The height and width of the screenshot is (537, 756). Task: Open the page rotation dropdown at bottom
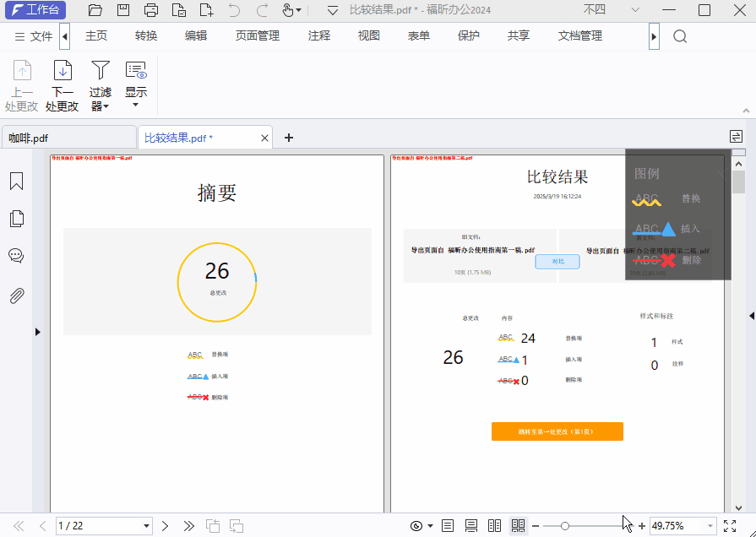pos(431,525)
